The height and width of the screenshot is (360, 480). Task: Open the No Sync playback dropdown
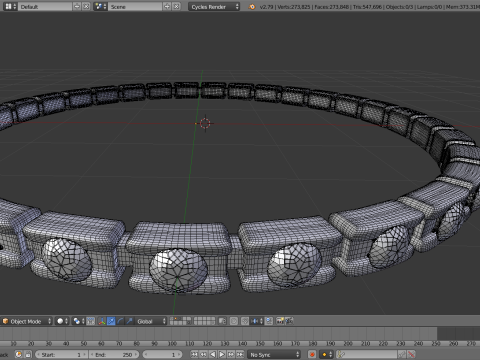click(274, 354)
